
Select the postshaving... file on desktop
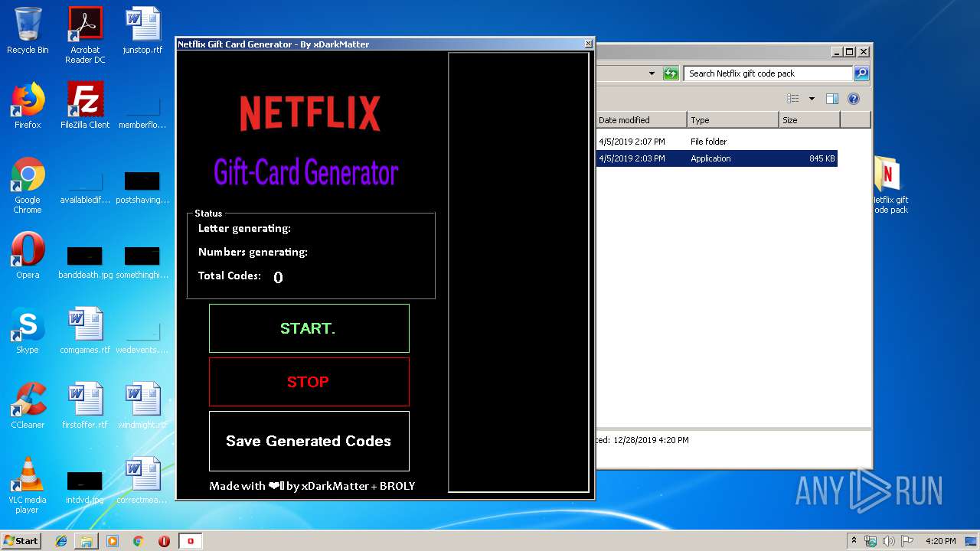pyautogui.click(x=142, y=187)
